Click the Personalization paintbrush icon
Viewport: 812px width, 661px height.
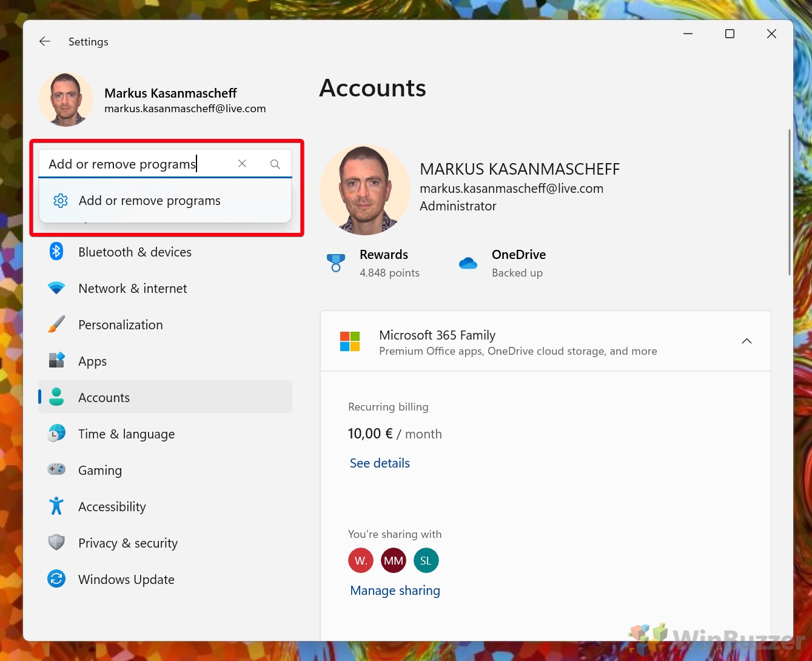pyautogui.click(x=56, y=325)
